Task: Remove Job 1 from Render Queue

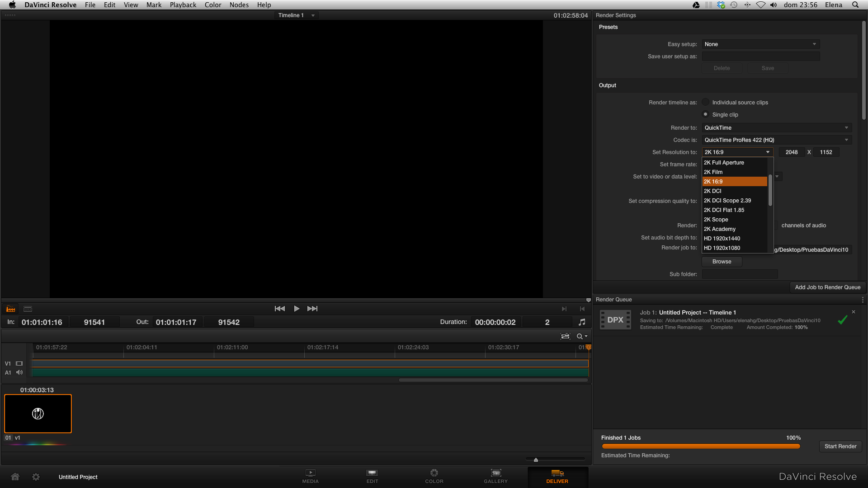Action: pos(854,312)
